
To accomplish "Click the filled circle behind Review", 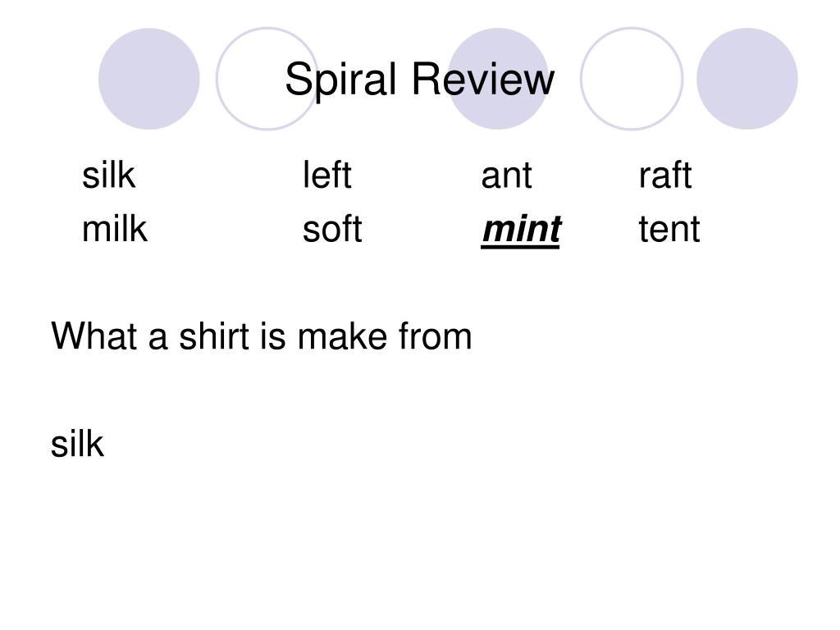I will point(498,79).
